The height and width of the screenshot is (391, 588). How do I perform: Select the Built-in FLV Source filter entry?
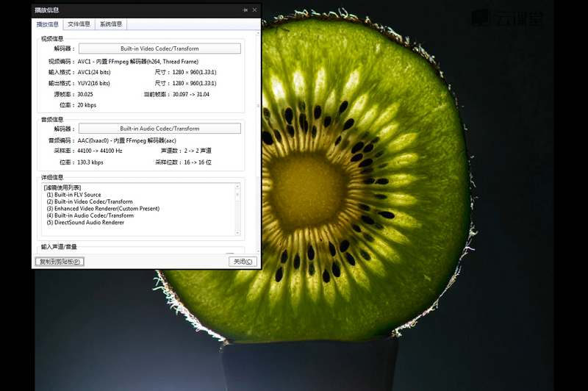(x=73, y=195)
